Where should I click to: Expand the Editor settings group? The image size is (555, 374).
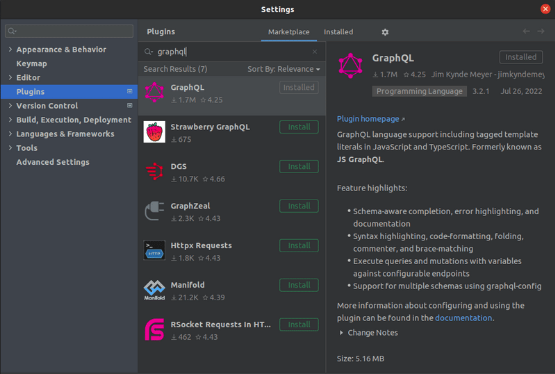click(x=10, y=77)
